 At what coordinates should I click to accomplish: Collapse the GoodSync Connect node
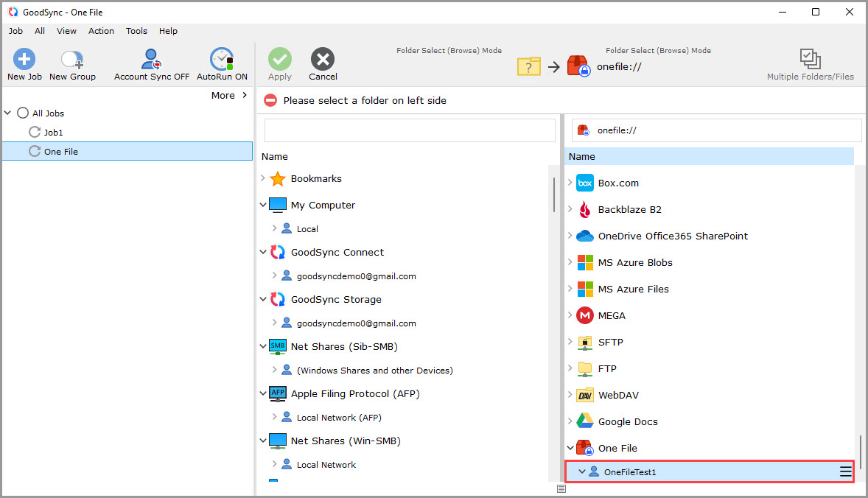[x=263, y=252]
